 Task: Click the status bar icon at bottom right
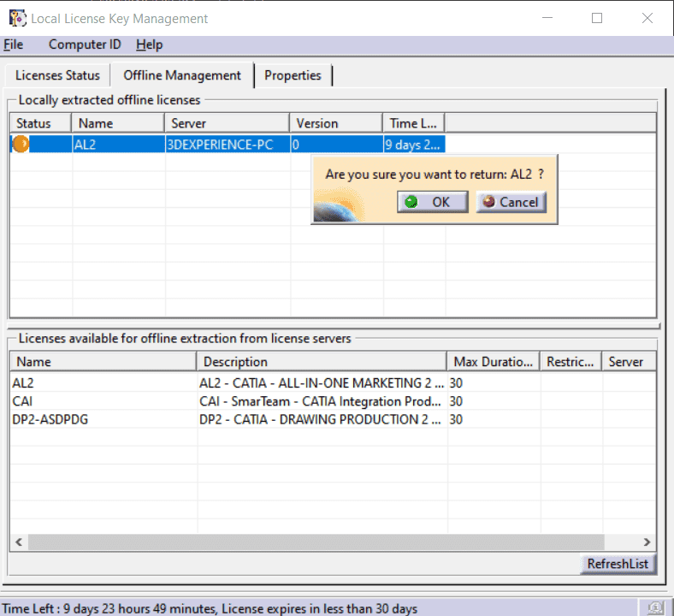[655, 607]
